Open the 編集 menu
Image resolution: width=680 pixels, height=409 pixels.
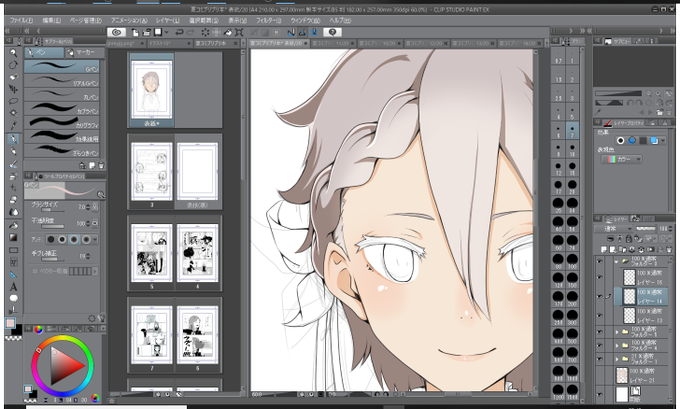click(x=52, y=20)
